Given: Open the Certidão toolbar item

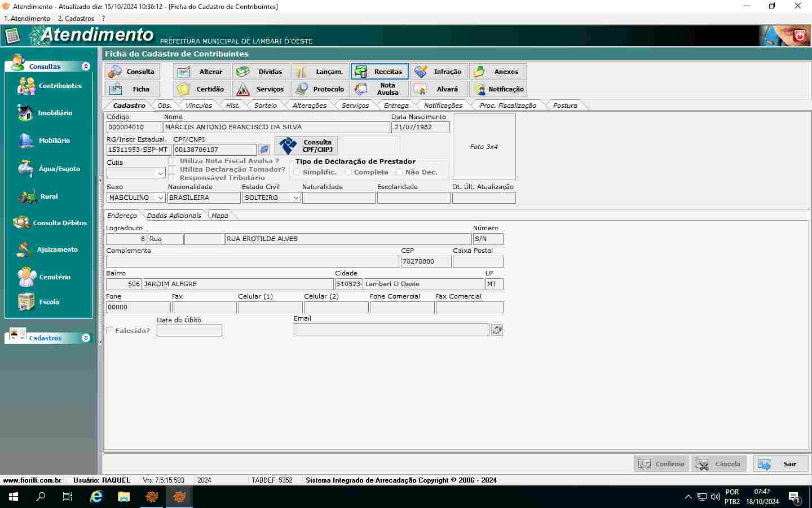Looking at the screenshot, I should pyautogui.click(x=202, y=89).
